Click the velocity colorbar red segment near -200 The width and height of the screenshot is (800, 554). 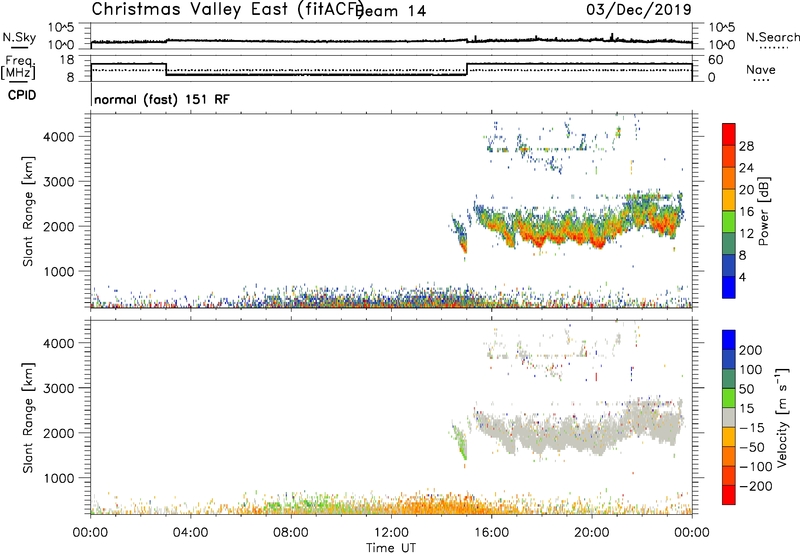coord(729,495)
